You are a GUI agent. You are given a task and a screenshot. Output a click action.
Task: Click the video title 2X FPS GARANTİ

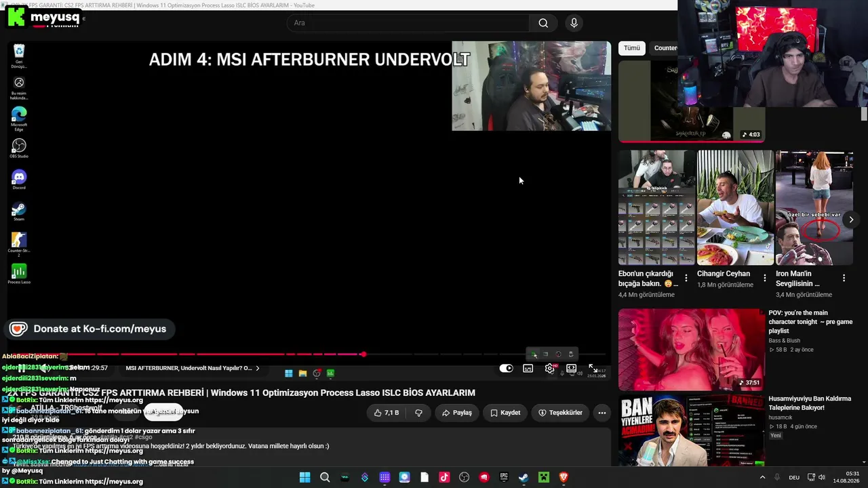(241, 392)
